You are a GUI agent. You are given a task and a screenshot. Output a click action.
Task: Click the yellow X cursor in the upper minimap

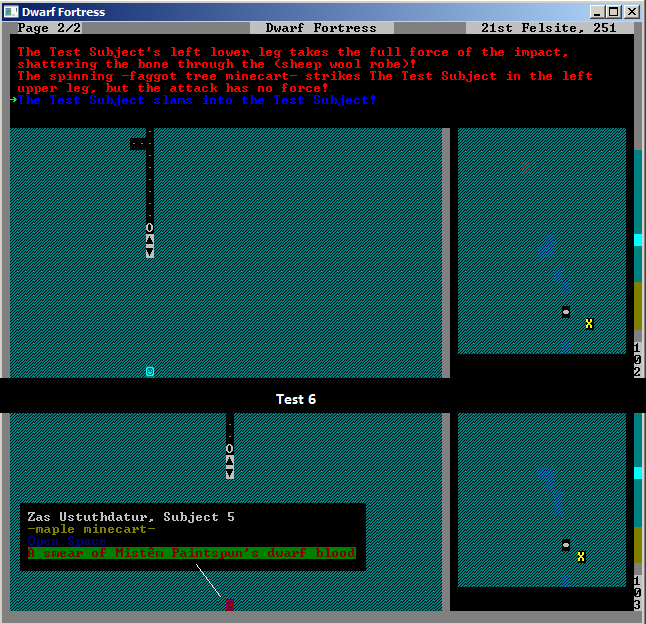tap(589, 324)
